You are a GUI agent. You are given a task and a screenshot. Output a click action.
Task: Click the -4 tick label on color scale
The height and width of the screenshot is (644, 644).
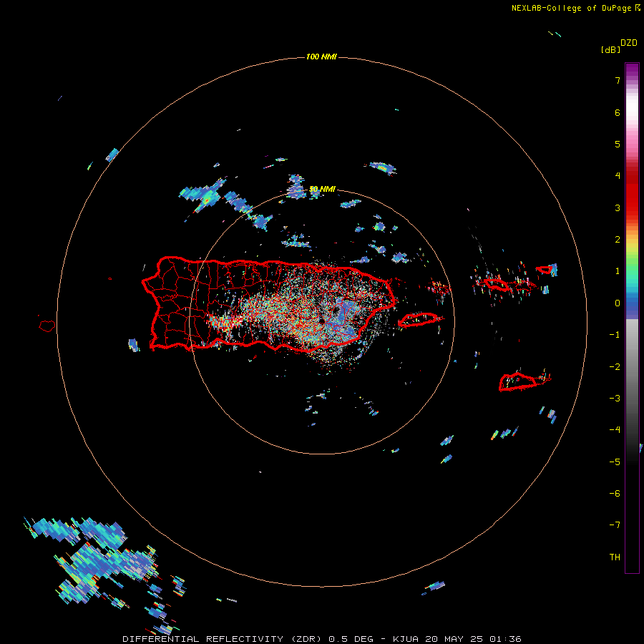point(615,430)
